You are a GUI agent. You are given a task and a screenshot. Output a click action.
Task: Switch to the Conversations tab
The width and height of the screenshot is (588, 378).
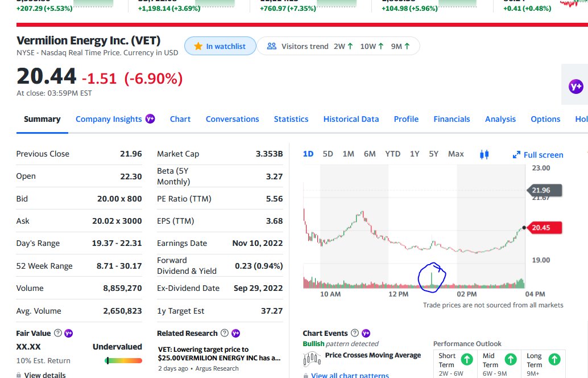(x=232, y=119)
